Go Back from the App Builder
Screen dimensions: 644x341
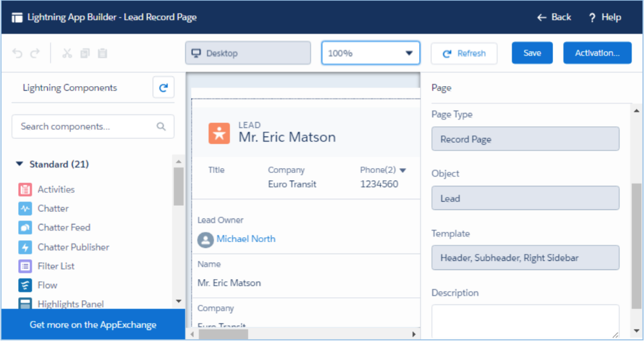[x=554, y=17]
